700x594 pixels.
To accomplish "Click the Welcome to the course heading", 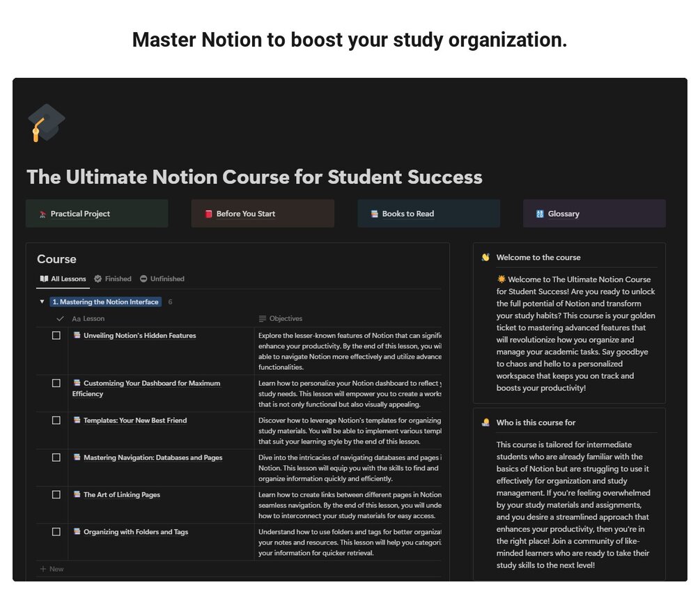I will pyautogui.click(x=538, y=258).
